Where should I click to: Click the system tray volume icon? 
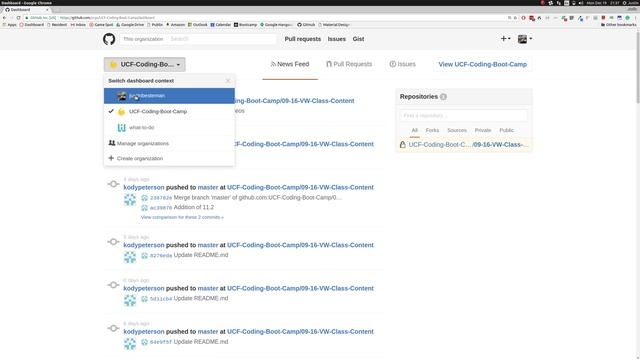pyautogui.click(x=581, y=3)
